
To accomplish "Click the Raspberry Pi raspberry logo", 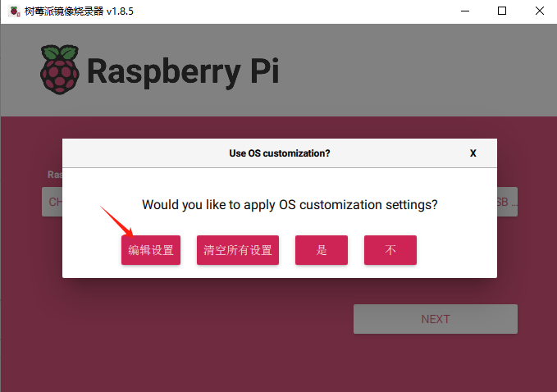I will pos(60,70).
